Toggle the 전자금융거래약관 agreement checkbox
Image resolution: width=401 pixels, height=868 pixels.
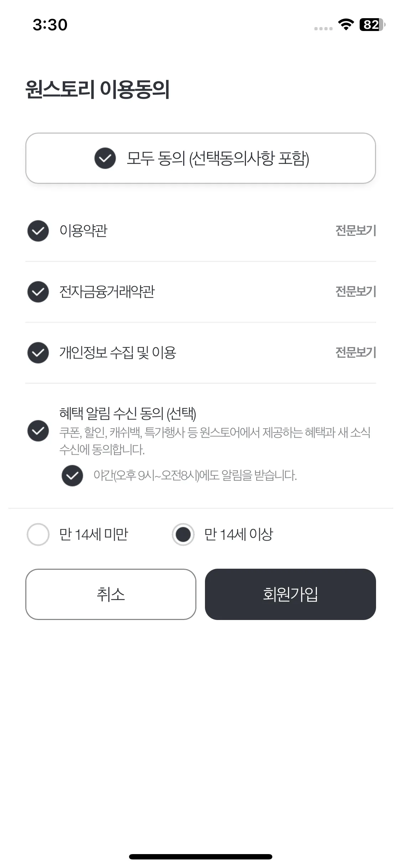tap(38, 292)
